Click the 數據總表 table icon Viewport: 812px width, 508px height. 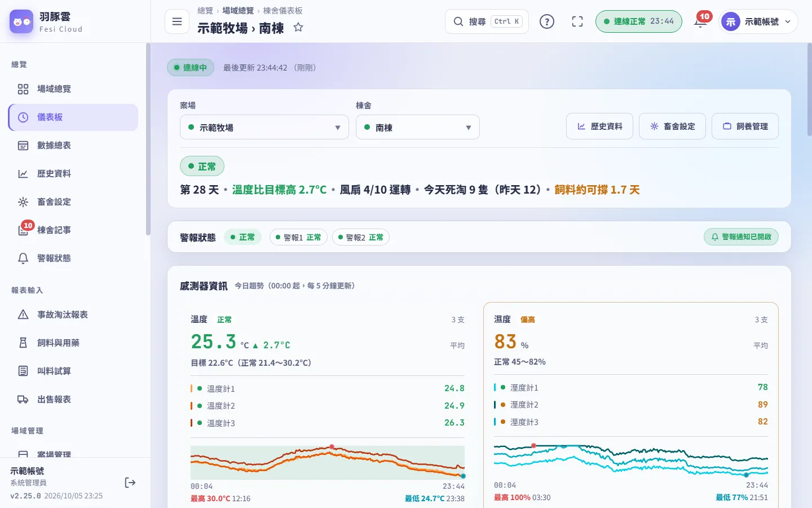[x=23, y=145]
